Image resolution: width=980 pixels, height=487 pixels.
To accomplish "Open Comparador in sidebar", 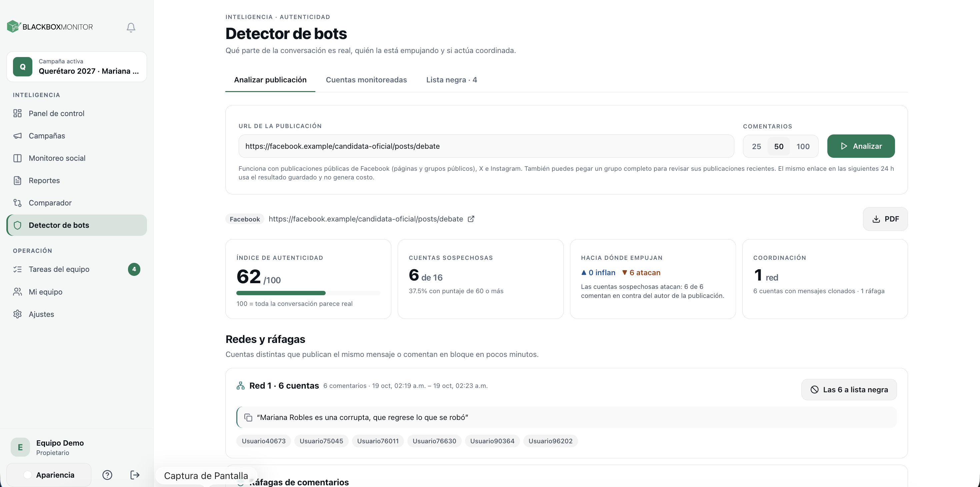I will click(x=76, y=203).
